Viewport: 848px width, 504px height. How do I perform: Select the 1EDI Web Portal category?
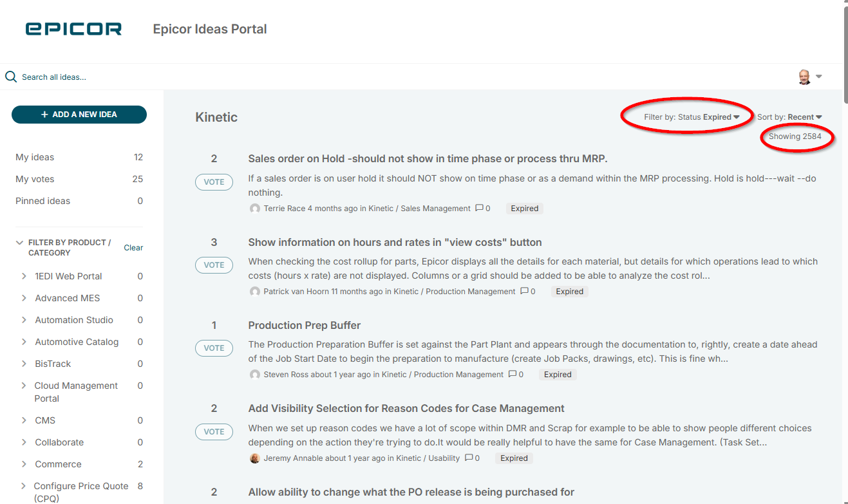68,276
